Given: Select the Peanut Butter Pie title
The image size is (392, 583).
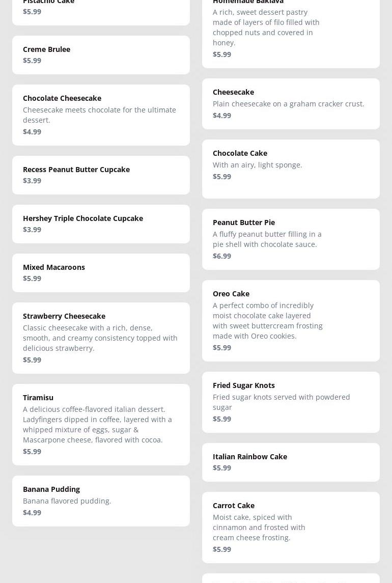Looking at the screenshot, I should [244, 223].
